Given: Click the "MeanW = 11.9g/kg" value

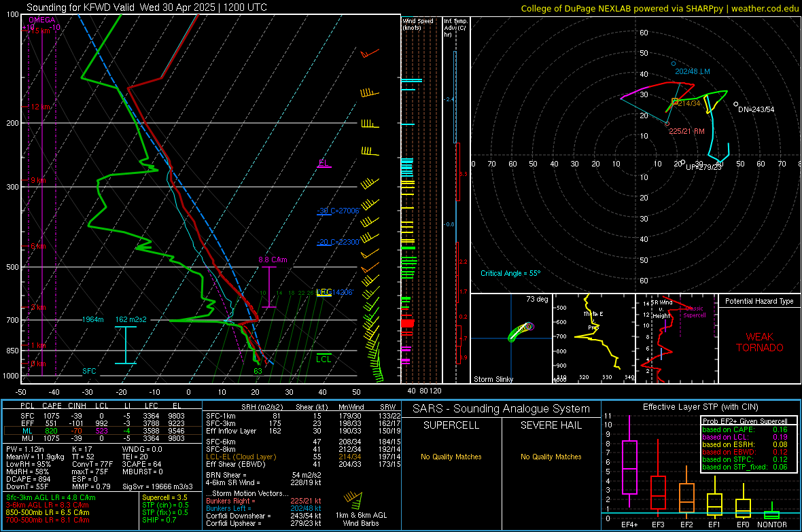Looking at the screenshot, I should pyautogui.click(x=35, y=457).
